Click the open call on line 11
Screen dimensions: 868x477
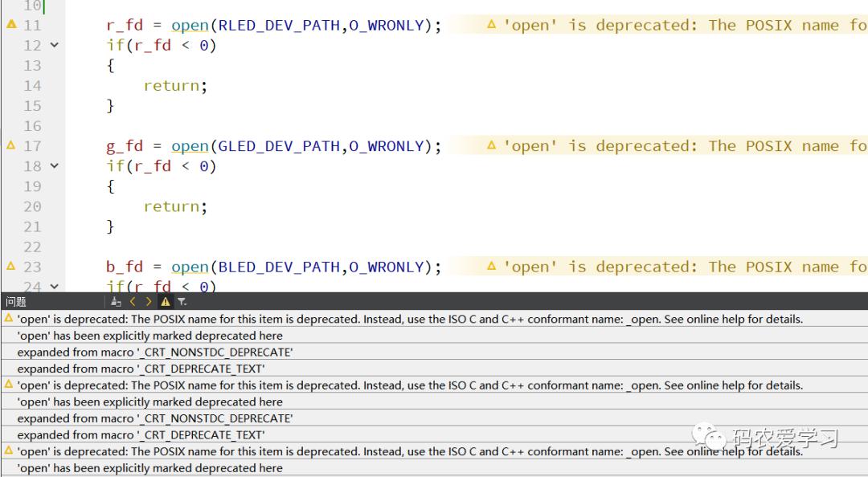coord(190,26)
